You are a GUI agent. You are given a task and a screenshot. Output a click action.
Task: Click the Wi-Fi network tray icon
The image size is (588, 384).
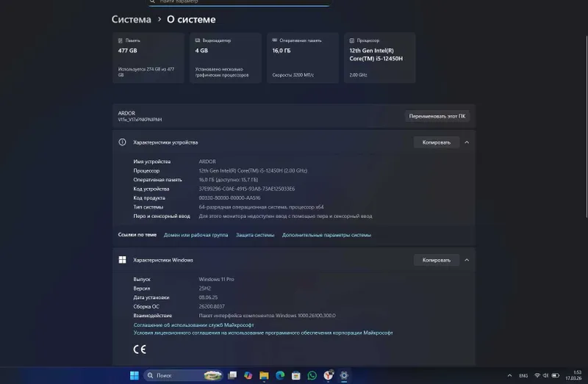pos(537,375)
